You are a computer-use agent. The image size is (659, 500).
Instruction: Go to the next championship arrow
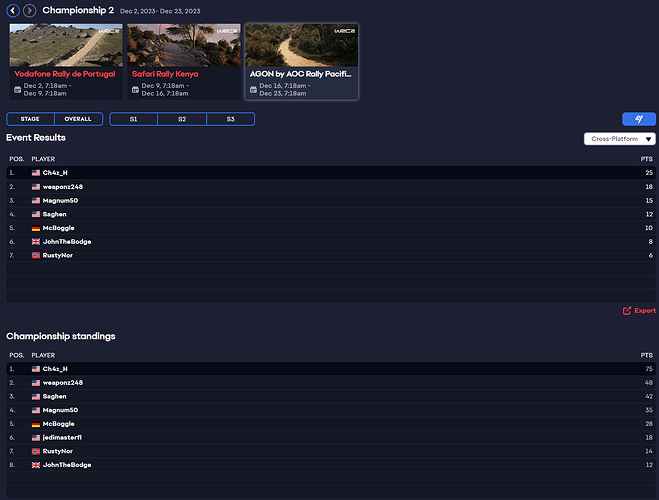[30, 10]
